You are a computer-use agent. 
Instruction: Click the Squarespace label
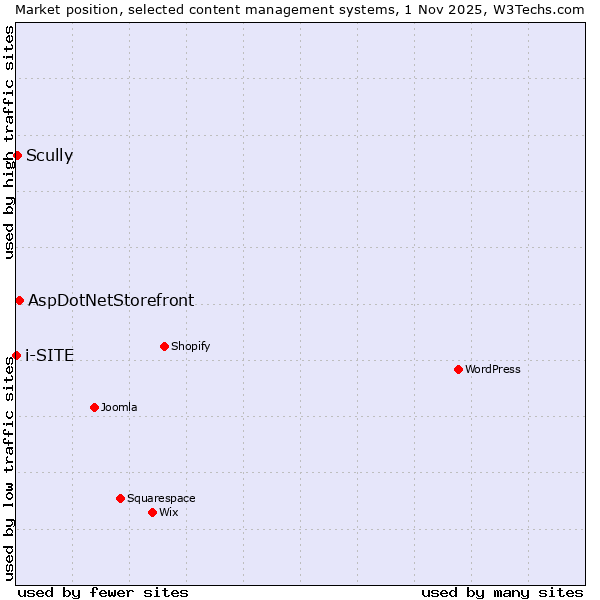(161, 498)
